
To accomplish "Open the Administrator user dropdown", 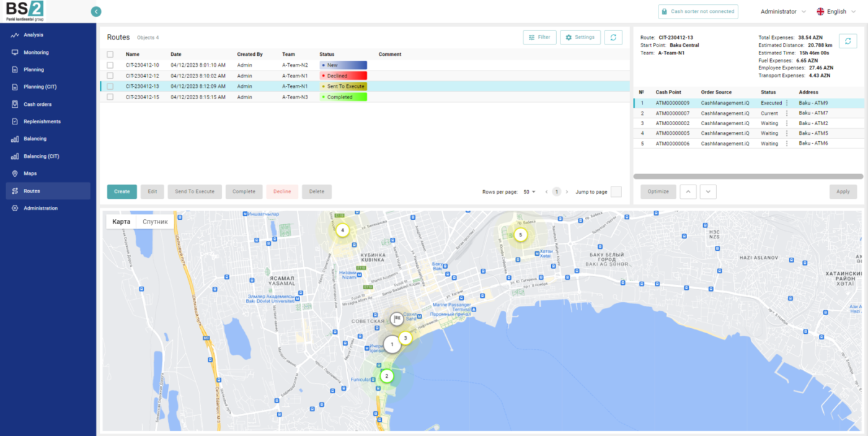I will [x=783, y=11].
